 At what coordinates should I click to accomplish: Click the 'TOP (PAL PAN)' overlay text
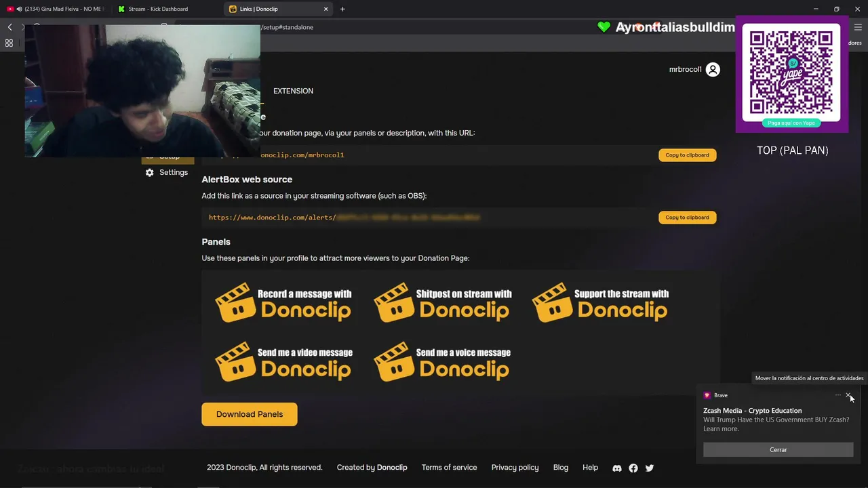tap(792, 150)
